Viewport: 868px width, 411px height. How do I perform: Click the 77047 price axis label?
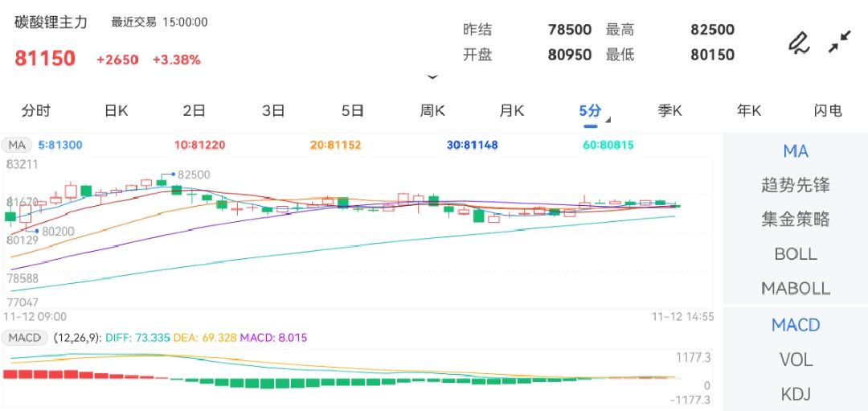(x=23, y=302)
